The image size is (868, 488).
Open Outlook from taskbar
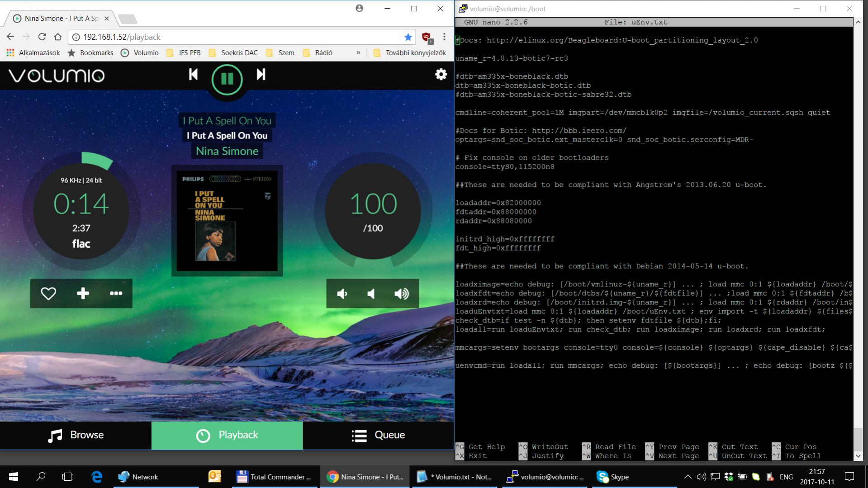[x=214, y=477]
